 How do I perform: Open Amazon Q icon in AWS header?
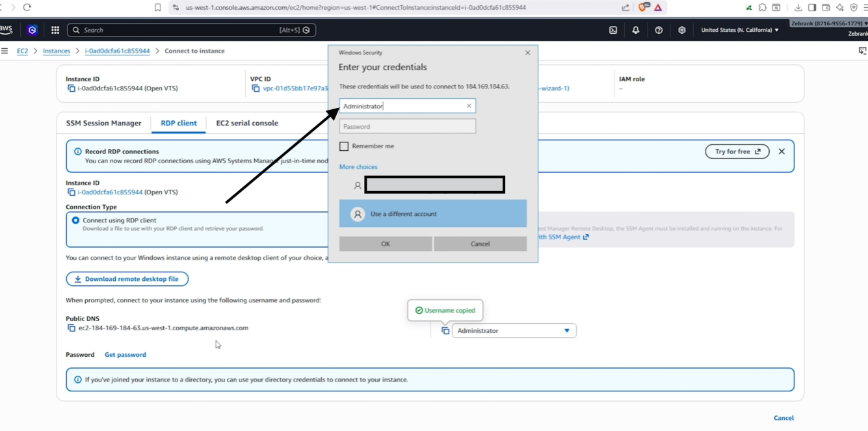(x=32, y=30)
